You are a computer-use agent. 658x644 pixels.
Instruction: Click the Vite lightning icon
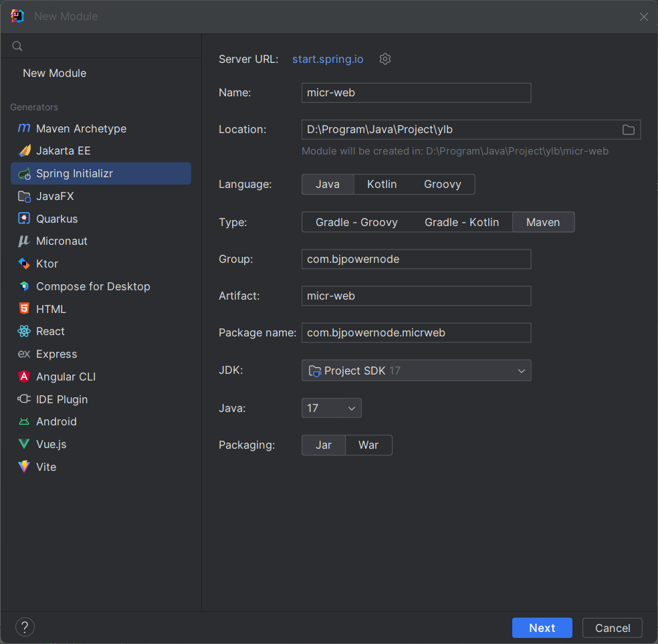click(24, 467)
